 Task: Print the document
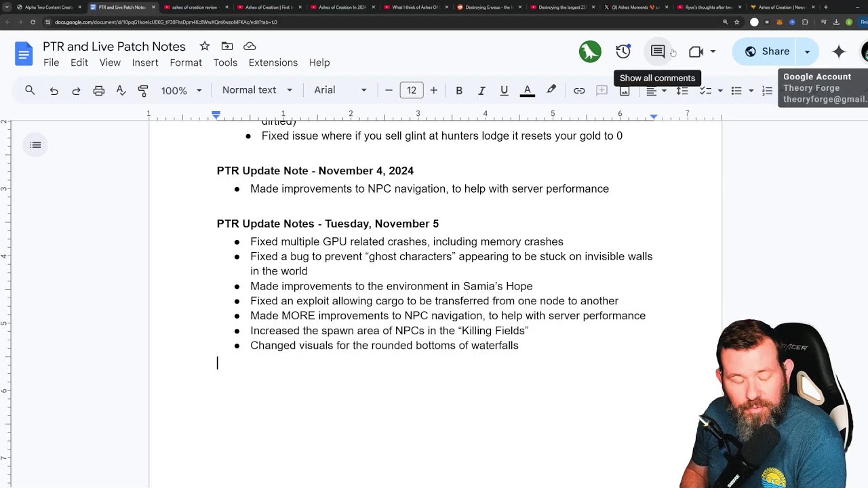[x=99, y=90]
